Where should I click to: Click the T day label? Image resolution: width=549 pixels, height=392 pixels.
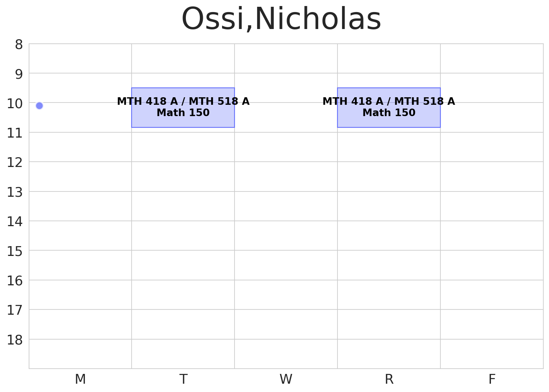click(x=183, y=379)
